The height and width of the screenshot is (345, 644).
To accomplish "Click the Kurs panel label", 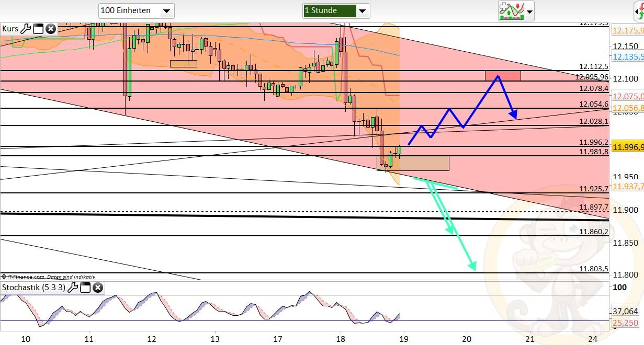I will (x=10, y=29).
